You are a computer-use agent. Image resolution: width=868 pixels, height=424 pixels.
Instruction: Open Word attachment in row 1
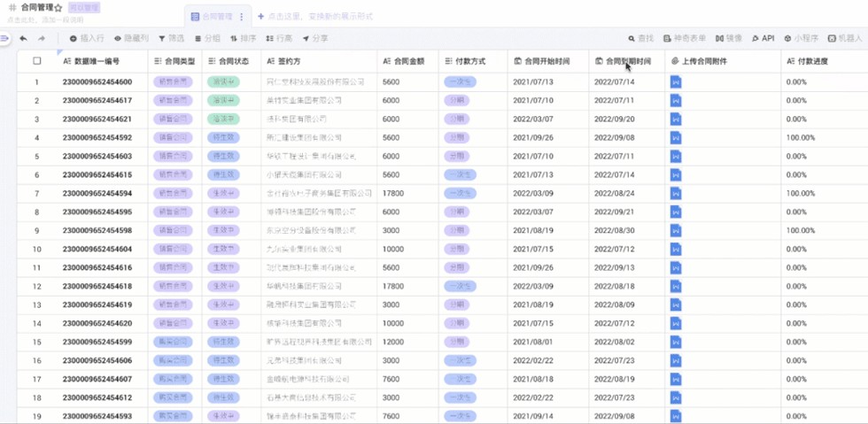click(x=676, y=81)
